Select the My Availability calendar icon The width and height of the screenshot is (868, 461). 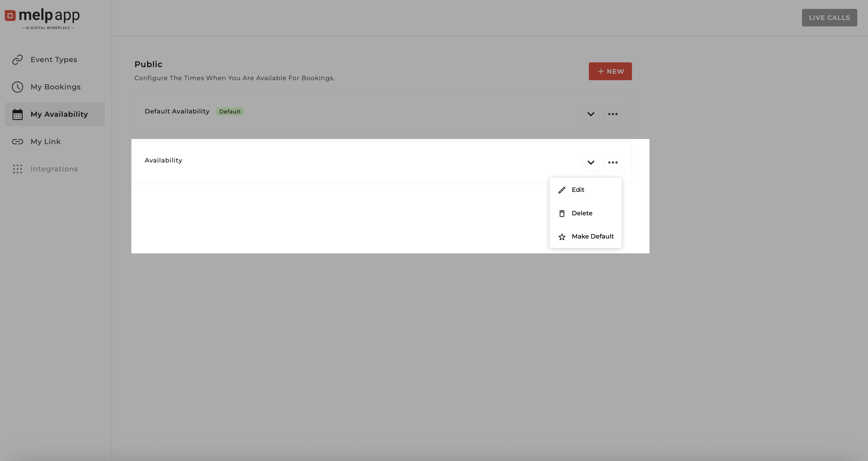coord(17,114)
